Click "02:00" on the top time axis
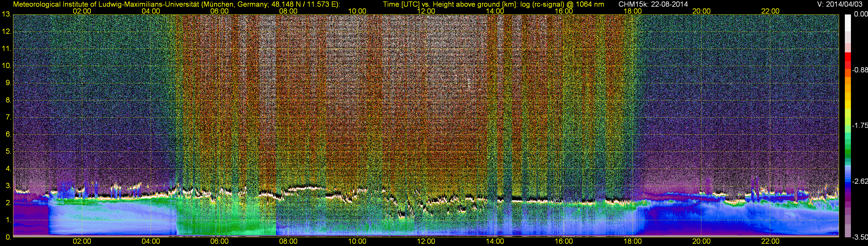 (82, 11)
